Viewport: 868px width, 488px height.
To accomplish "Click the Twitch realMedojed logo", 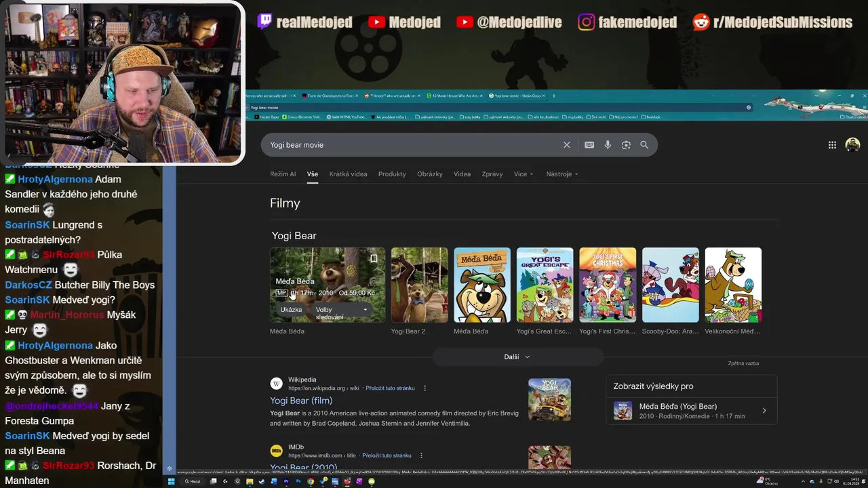I will click(264, 22).
